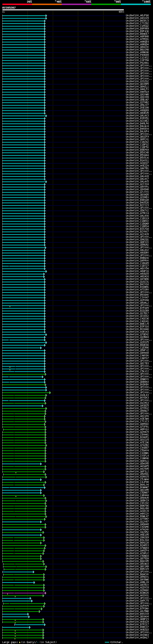Screen dimensions: 153x644
Task: Click subject label UniRef100_A6SAP5
Action: click(x=137, y=466)
